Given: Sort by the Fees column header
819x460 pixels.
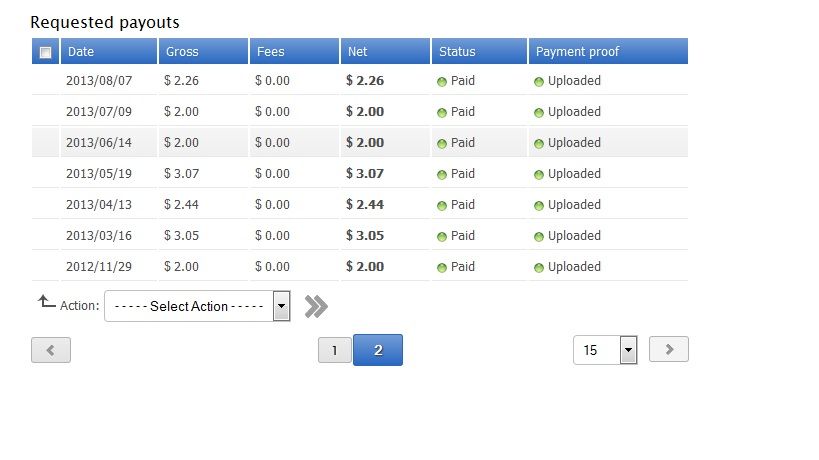Looking at the screenshot, I should [294, 51].
